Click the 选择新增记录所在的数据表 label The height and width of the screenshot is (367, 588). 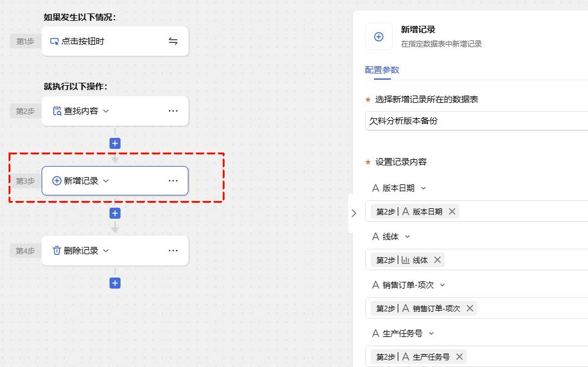tap(426, 99)
